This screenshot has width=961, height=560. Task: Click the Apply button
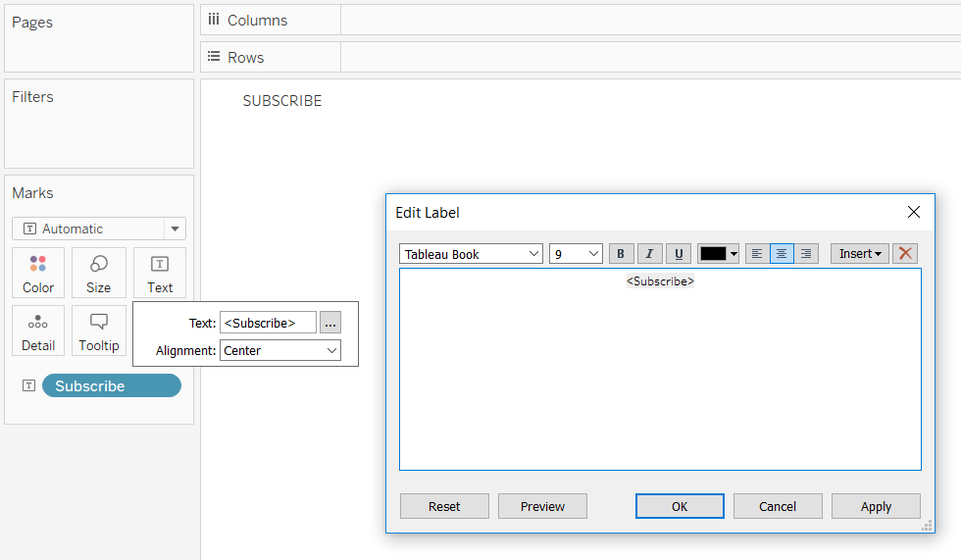click(876, 506)
